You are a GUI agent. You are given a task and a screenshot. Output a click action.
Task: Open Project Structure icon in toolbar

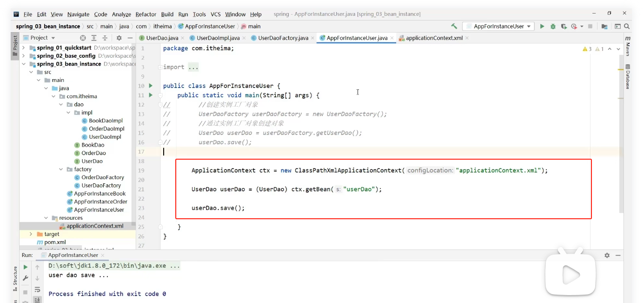tap(604, 27)
